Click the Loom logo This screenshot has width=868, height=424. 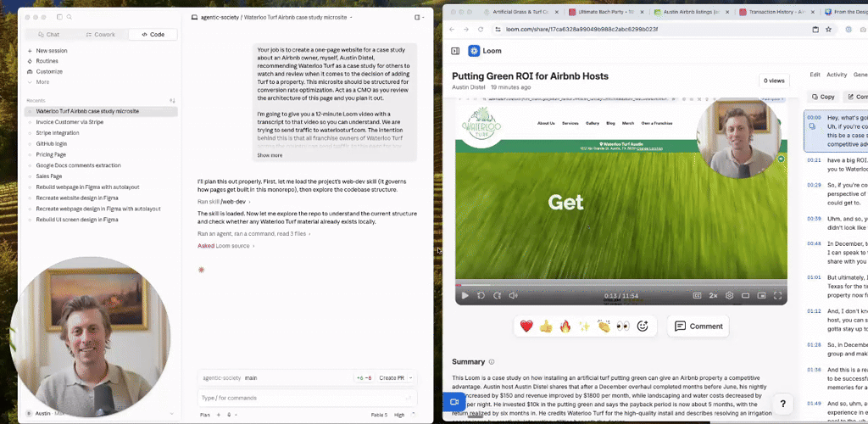point(485,51)
